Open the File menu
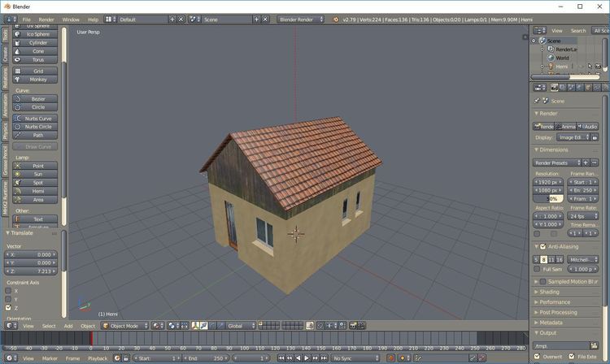This screenshot has height=364, width=610. click(27, 19)
